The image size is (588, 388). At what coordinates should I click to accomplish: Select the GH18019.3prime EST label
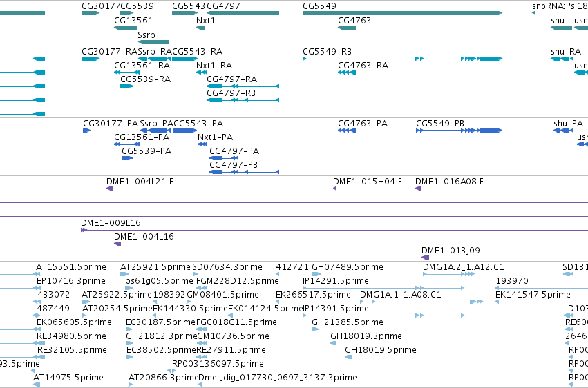366,336
